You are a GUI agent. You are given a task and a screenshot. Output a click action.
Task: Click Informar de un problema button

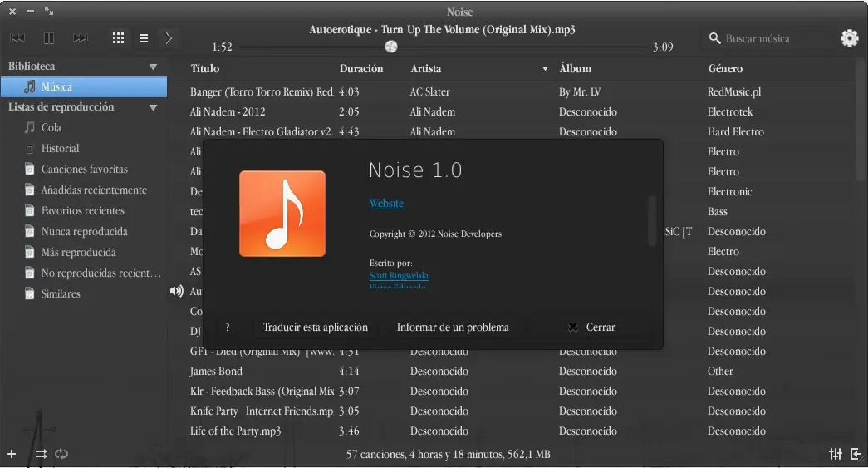click(x=453, y=328)
